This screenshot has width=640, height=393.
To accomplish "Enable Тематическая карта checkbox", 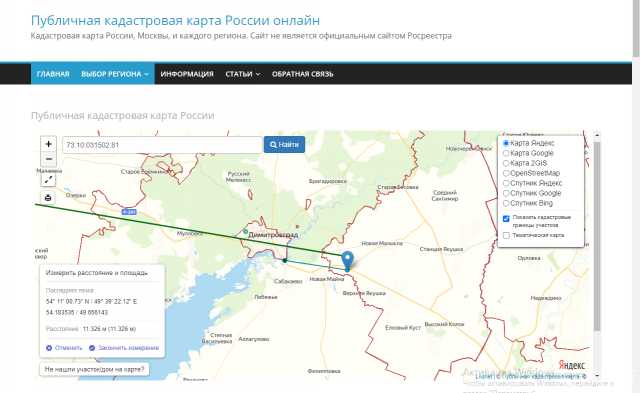I will [x=506, y=235].
